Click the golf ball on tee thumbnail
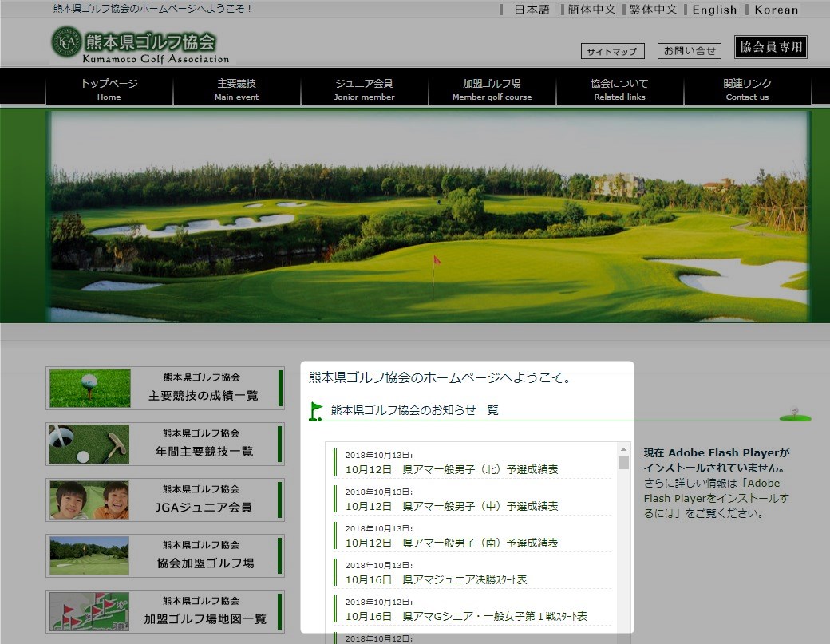Viewport: 830px width, 644px height. pos(89,389)
